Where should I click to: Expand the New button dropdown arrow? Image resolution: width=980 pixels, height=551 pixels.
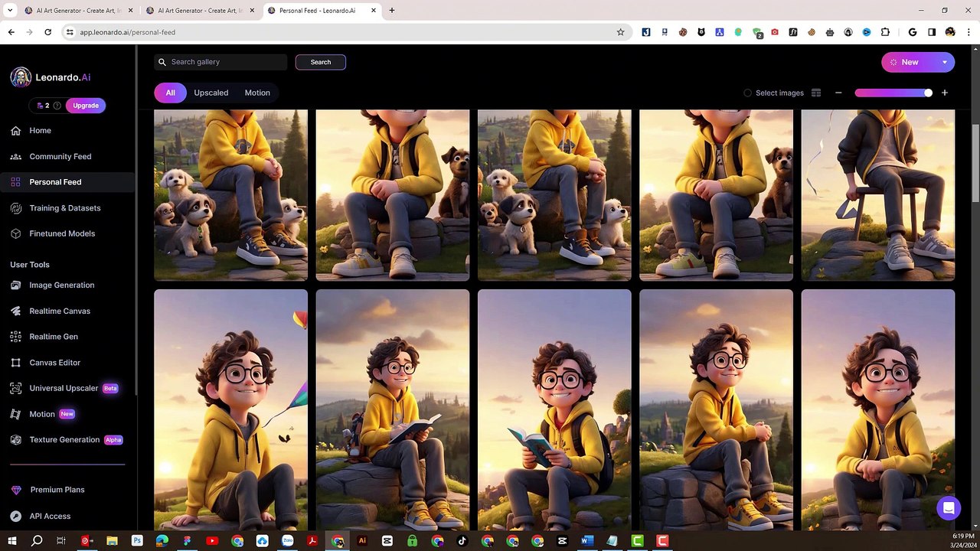[x=945, y=62]
